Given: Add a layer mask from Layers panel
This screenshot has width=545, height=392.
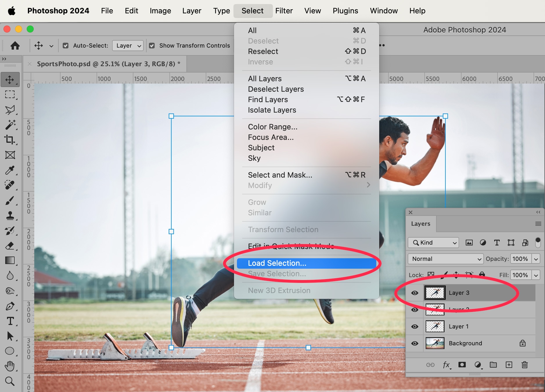Looking at the screenshot, I should [462, 365].
